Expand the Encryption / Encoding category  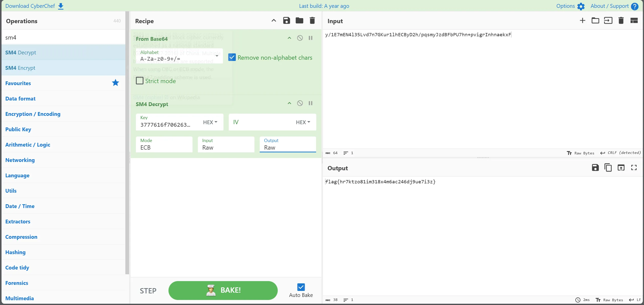pos(33,114)
